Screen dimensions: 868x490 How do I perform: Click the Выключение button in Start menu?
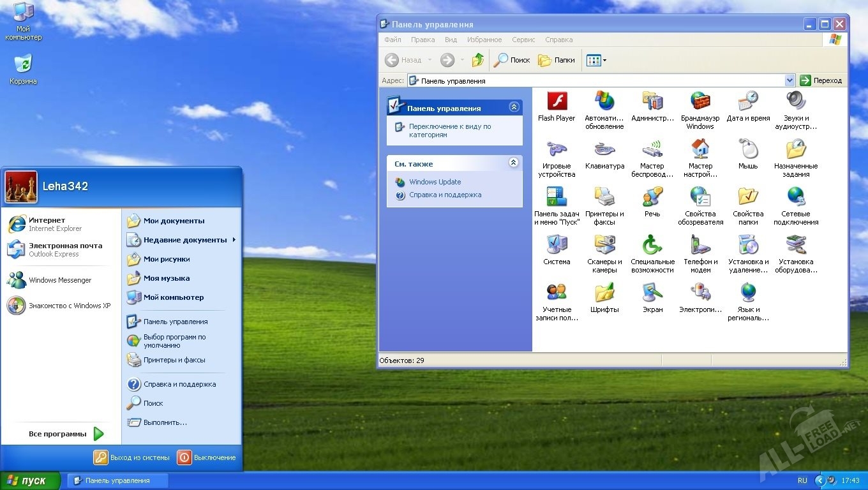pos(207,457)
